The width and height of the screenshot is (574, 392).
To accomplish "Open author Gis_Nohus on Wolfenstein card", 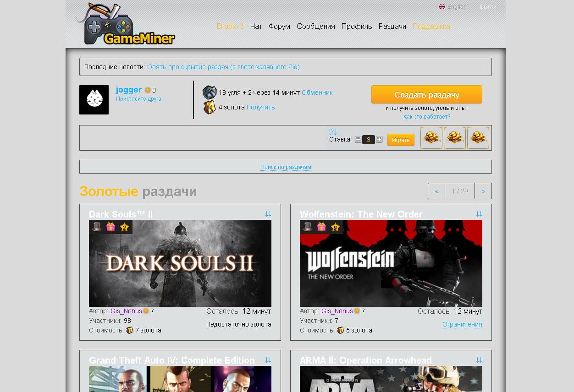I will pyautogui.click(x=337, y=311).
